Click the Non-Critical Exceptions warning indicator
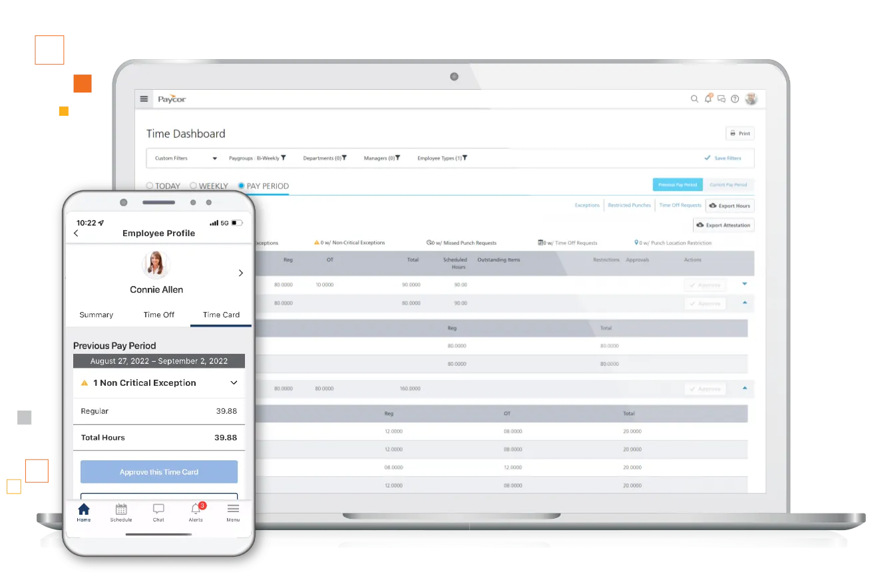This screenshot has height=588, width=872. tap(349, 243)
